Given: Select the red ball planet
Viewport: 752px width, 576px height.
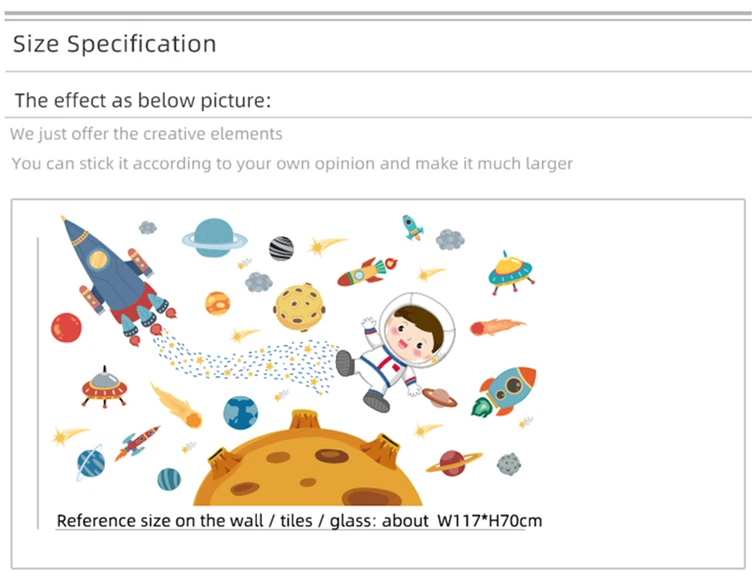Looking at the screenshot, I should (66, 328).
